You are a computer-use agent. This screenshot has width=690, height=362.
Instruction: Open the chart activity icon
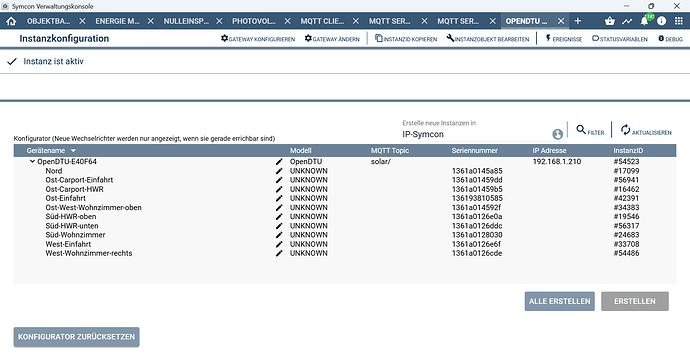627,21
